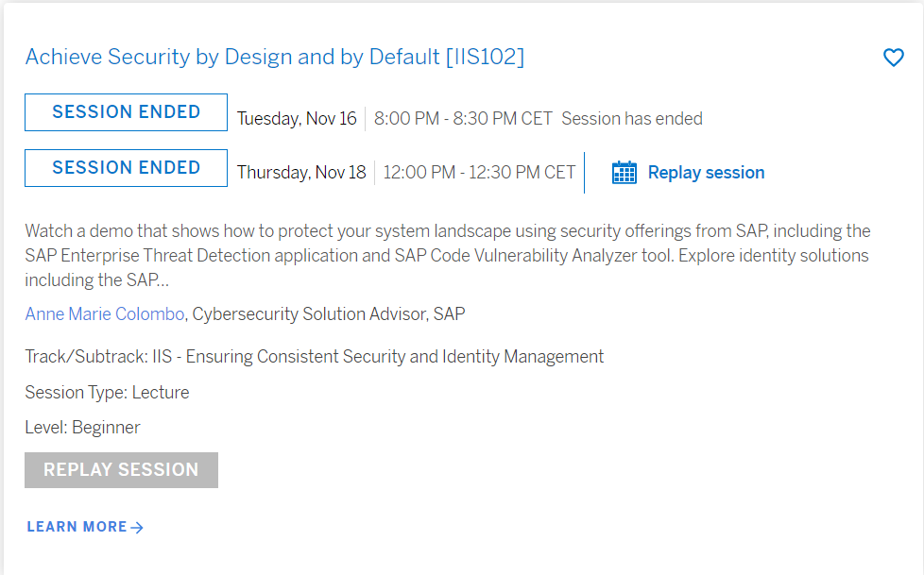The width and height of the screenshot is (924, 575).
Task: Follow the LEARN MORE link
Action: click(x=85, y=527)
